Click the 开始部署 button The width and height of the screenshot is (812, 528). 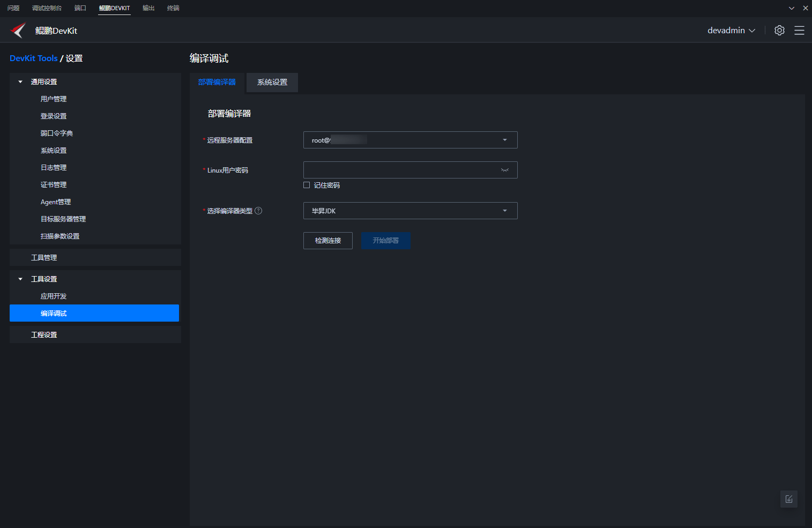386,241
